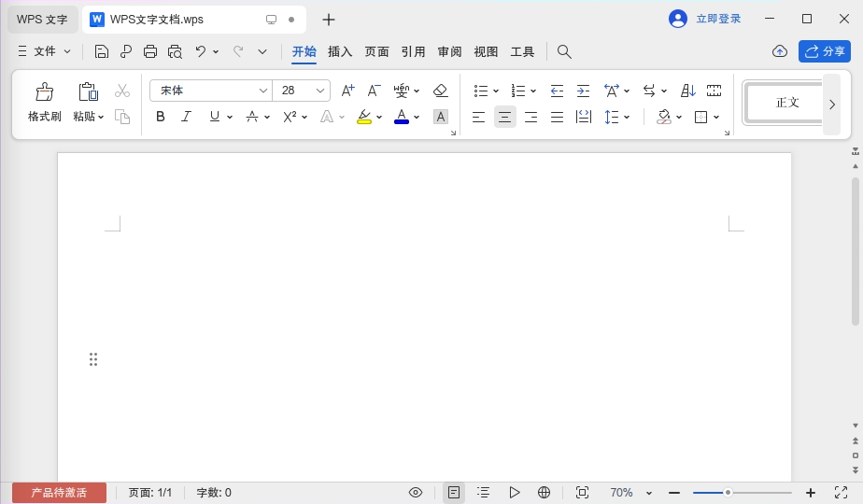Open the font dialog launcher
Viewport: 863px width, 504px height.
pyautogui.click(x=453, y=133)
